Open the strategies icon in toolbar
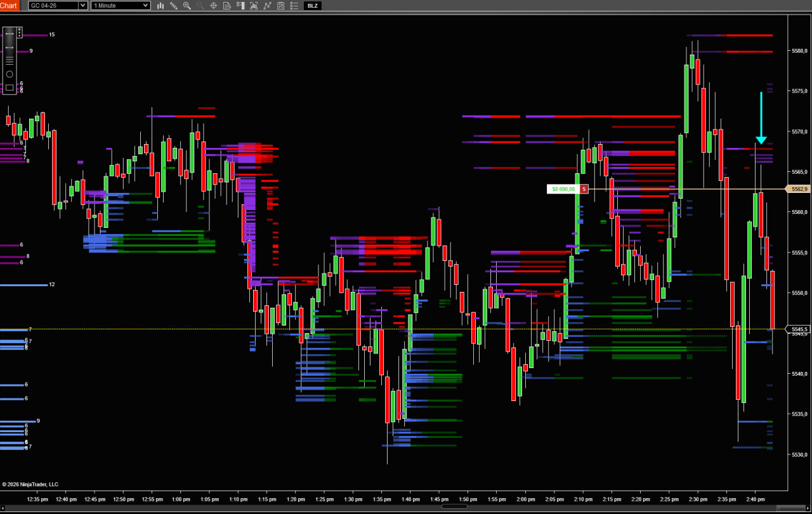 266,6
